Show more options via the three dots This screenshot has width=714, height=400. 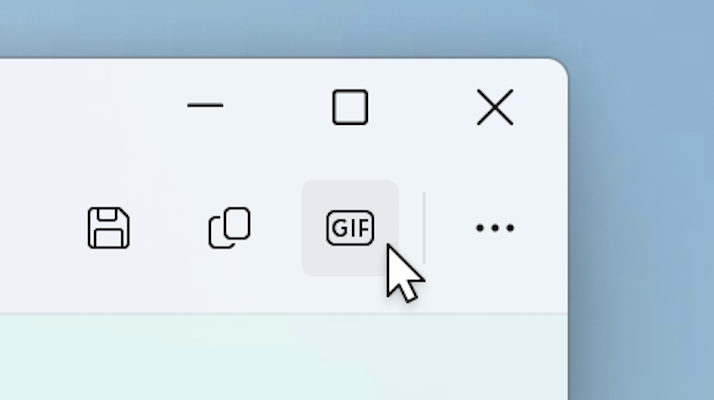tap(495, 228)
